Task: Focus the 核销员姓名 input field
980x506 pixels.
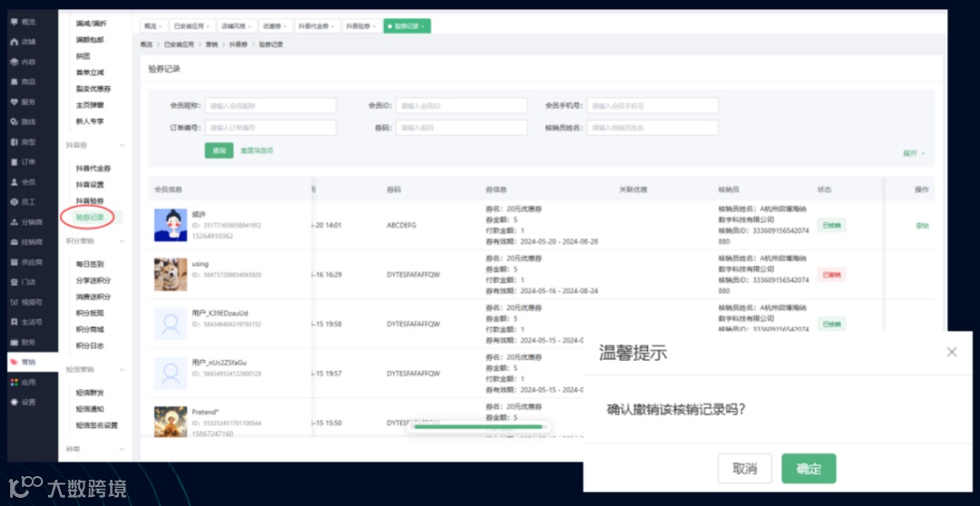Action: 652,128
